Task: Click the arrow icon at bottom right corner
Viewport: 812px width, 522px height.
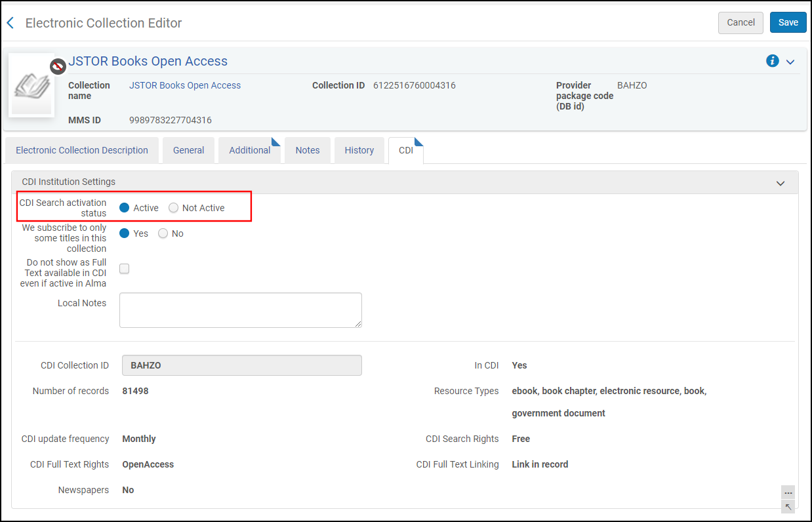Action: pos(788,506)
